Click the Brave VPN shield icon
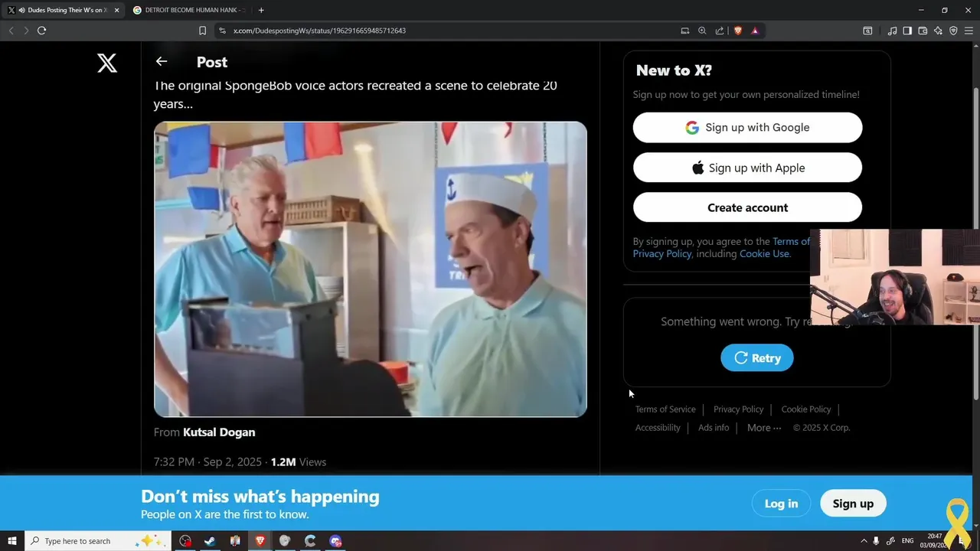Screen dimensions: 980x551 click(x=953, y=31)
